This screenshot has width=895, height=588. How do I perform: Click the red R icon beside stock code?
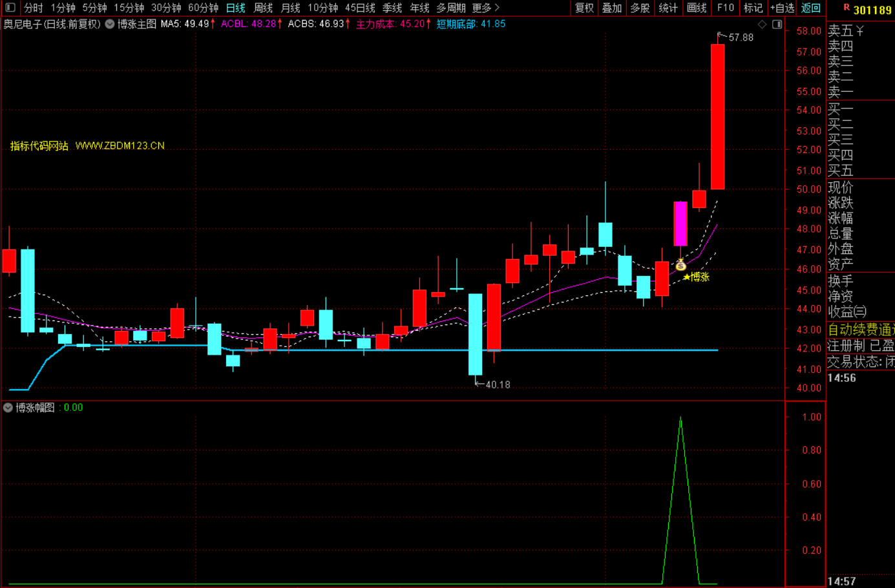tap(847, 8)
